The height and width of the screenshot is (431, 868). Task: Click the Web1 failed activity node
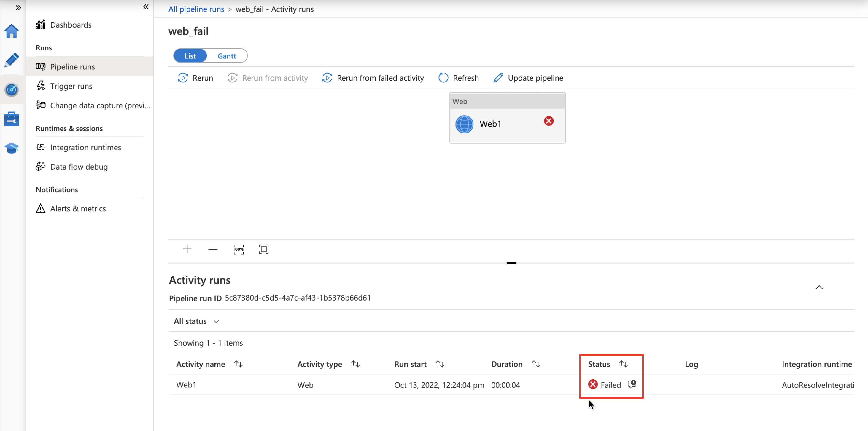[x=506, y=123]
